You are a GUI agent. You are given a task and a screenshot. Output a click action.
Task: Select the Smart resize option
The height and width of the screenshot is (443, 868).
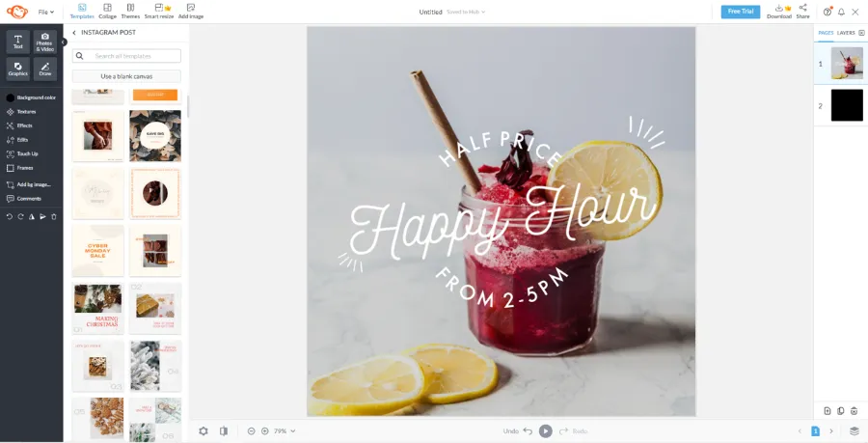point(159,11)
